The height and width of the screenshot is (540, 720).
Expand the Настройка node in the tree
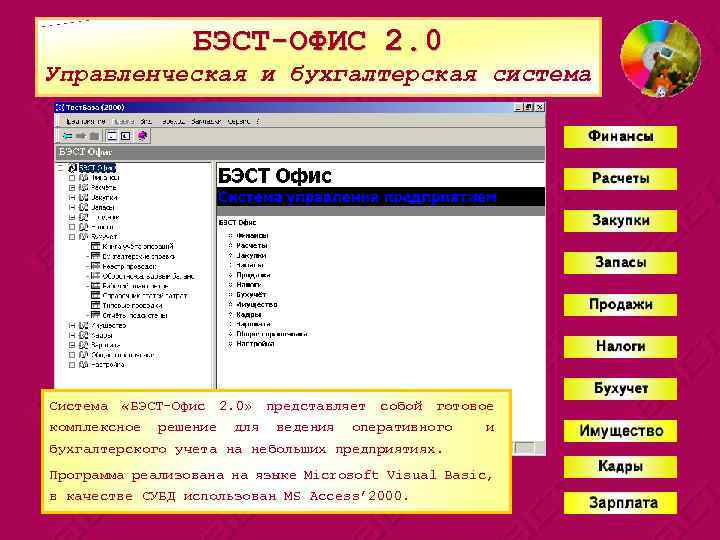[72, 365]
